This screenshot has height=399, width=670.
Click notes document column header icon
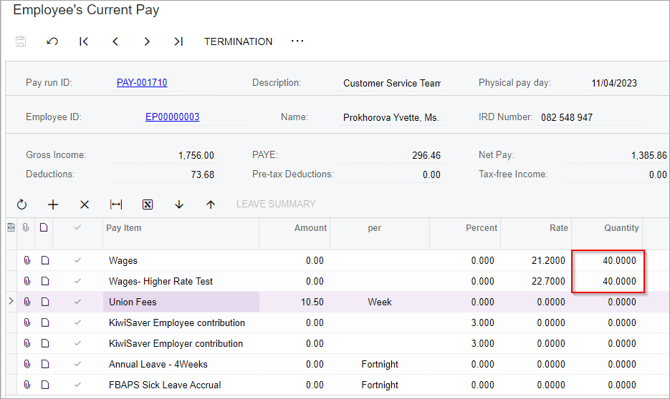click(x=44, y=228)
